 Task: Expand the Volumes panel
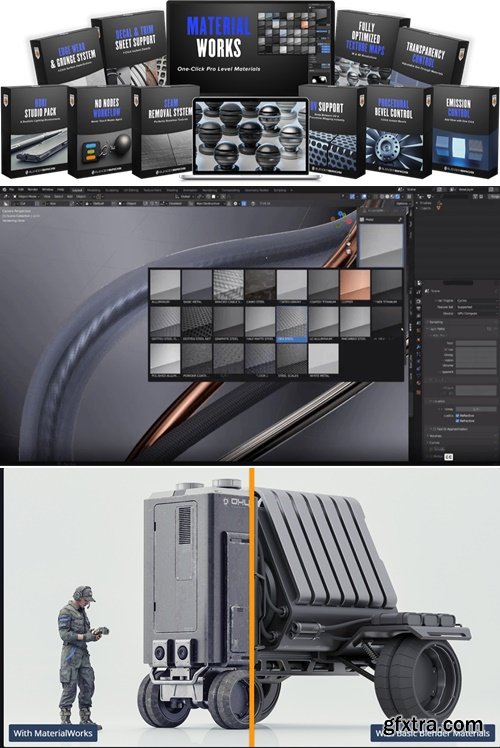435,436
